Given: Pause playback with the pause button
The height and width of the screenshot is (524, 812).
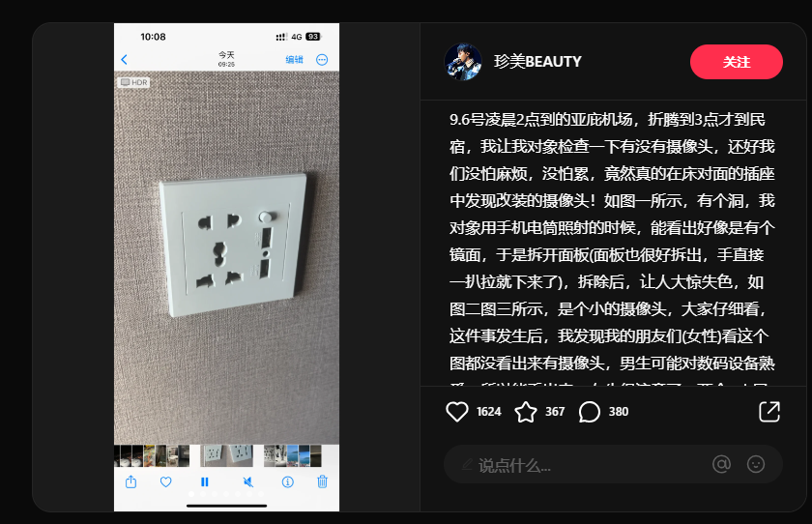Looking at the screenshot, I should 205,482.
